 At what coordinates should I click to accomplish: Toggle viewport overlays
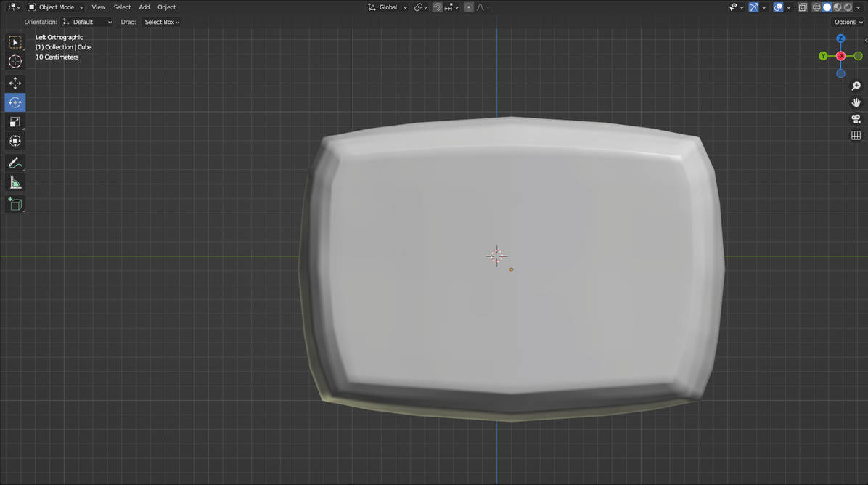[x=778, y=7]
